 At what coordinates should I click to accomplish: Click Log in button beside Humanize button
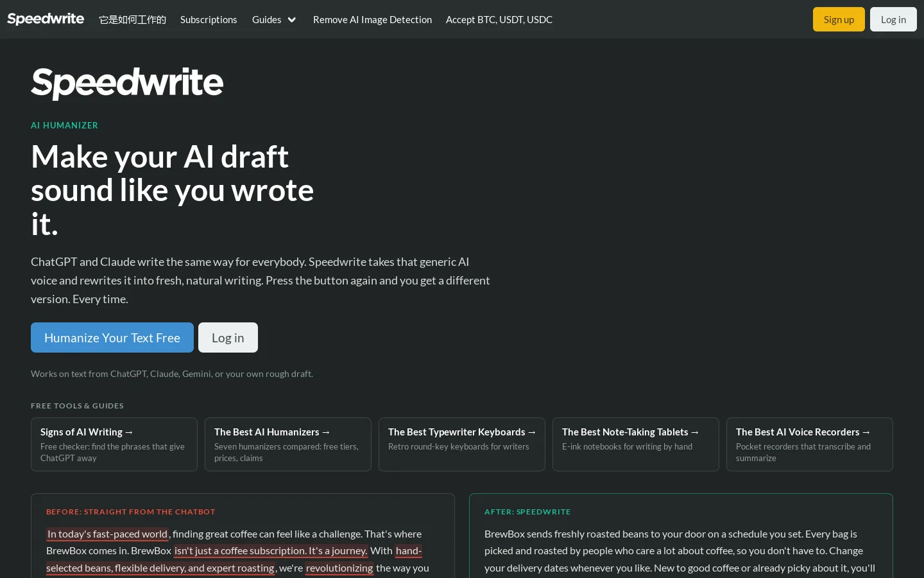point(228,338)
